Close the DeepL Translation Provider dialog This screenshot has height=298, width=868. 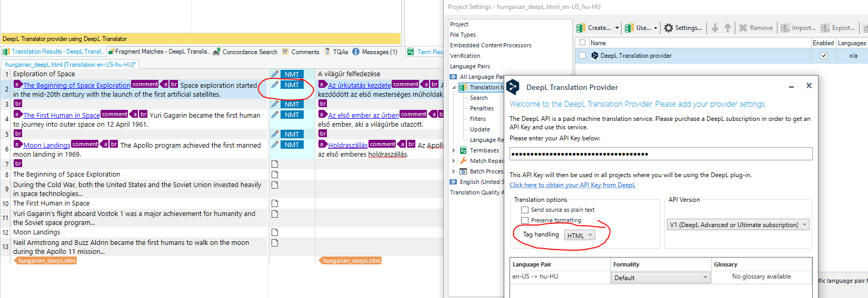(x=809, y=86)
